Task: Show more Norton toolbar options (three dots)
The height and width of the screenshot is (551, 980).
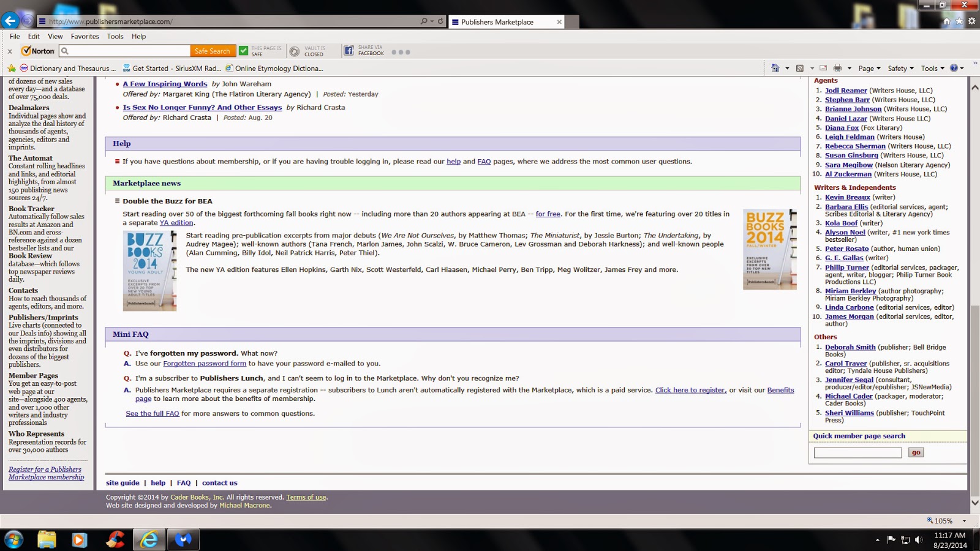Action: [401, 52]
